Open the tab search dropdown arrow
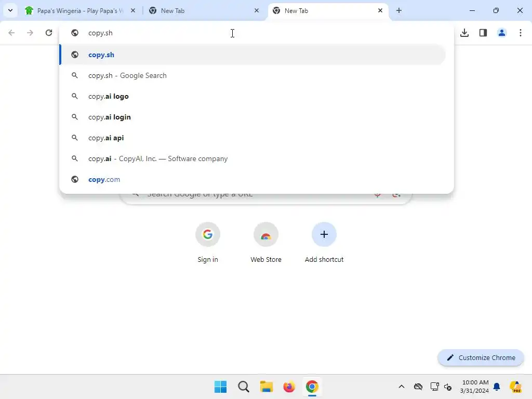Viewport: 532px width, 399px height. pyautogui.click(x=10, y=10)
